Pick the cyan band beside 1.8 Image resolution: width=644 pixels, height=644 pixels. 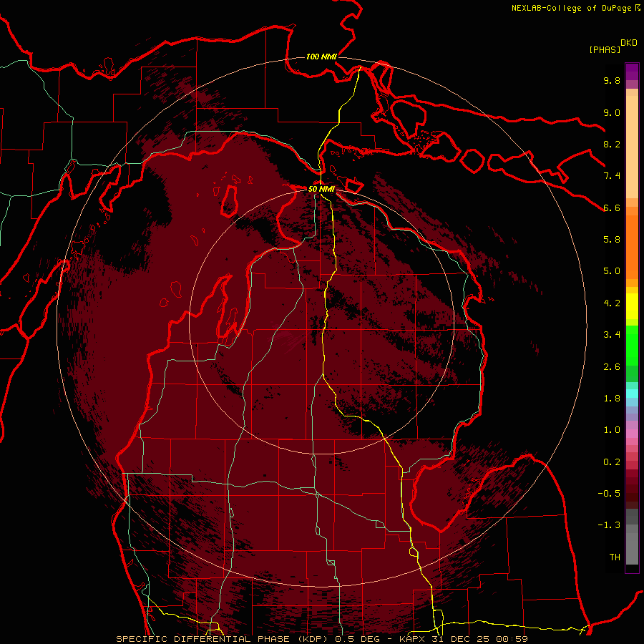(632, 394)
